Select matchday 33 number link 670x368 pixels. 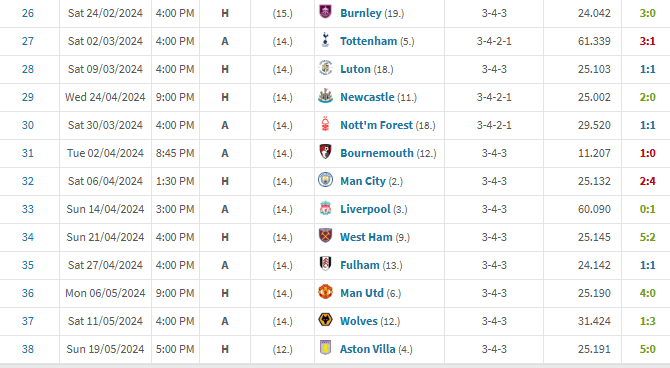[28, 209]
